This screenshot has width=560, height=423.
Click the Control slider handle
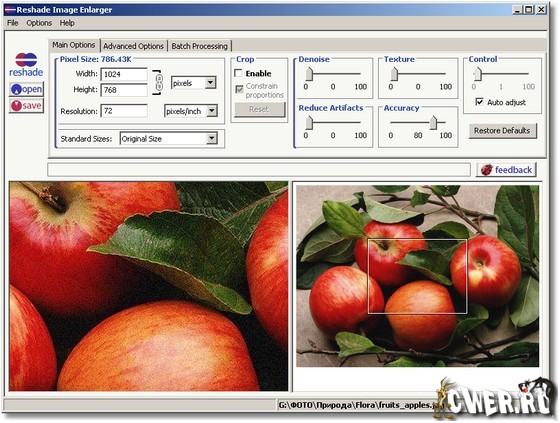tap(478, 74)
